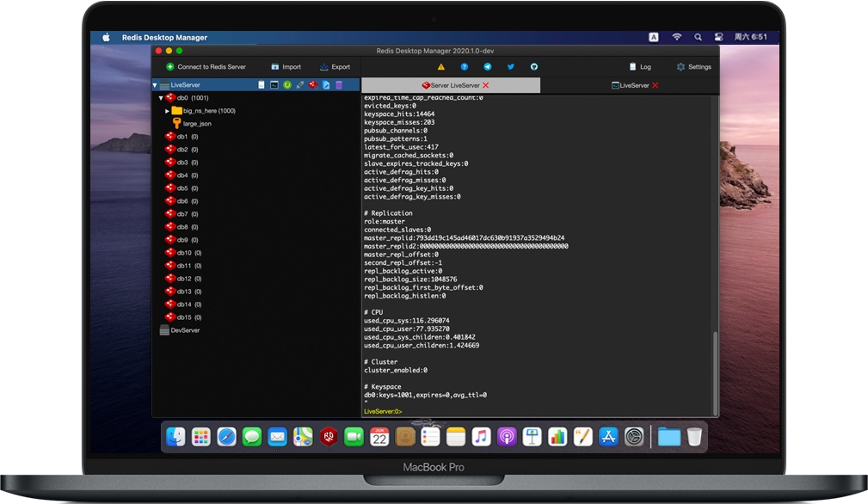Viewport: 868px width, 504px height.
Task: Open the Redis Desktop Manager menu
Action: (x=166, y=37)
